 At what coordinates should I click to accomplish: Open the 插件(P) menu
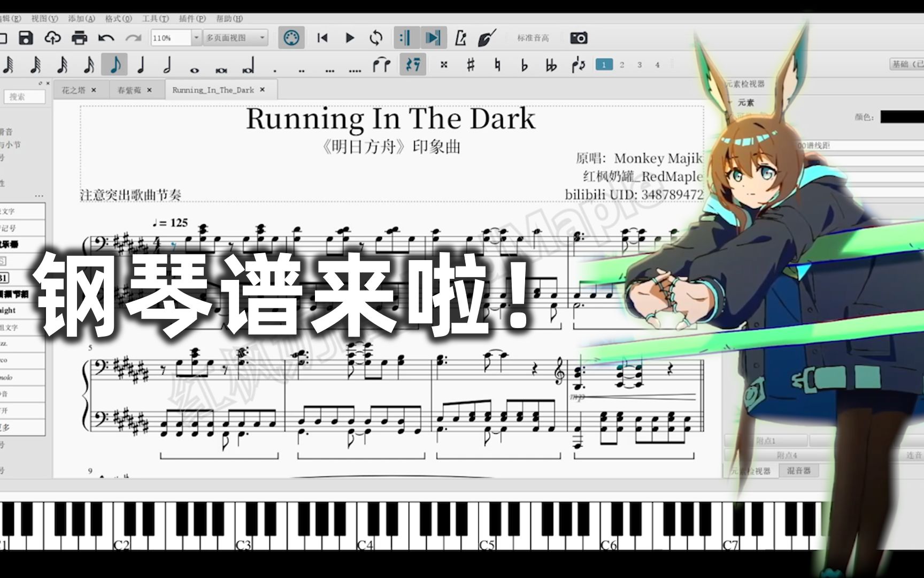click(192, 19)
